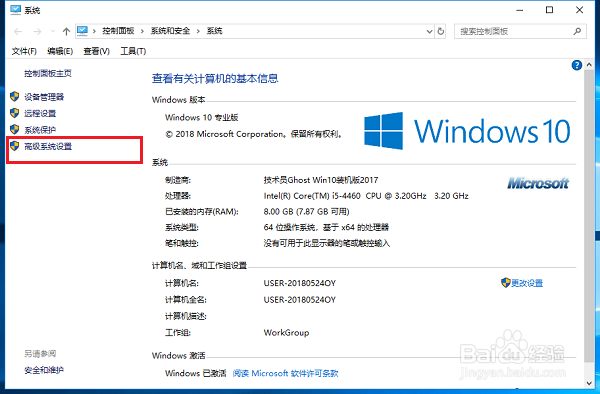The height and width of the screenshot is (394, 600).
Task: Open 高级系统设置 link
Action: pos(48,147)
